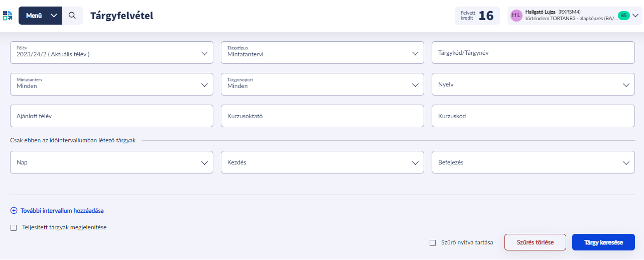Click the HL user avatar
This screenshot has height=260, width=644.
point(516,16)
